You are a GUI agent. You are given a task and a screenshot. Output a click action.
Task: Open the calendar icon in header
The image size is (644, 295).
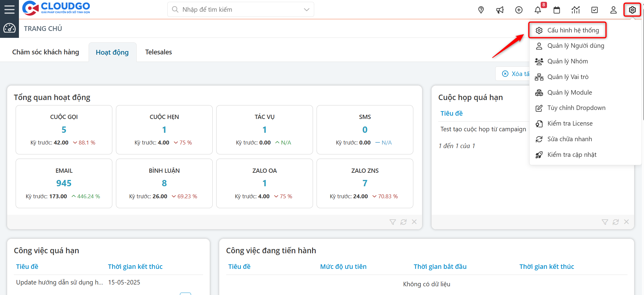pyautogui.click(x=557, y=10)
